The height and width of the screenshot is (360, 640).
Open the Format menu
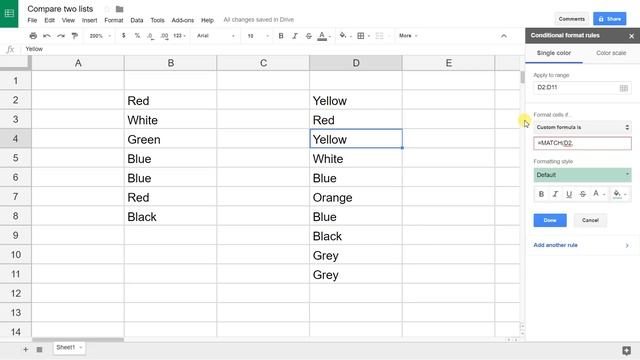point(113,20)
